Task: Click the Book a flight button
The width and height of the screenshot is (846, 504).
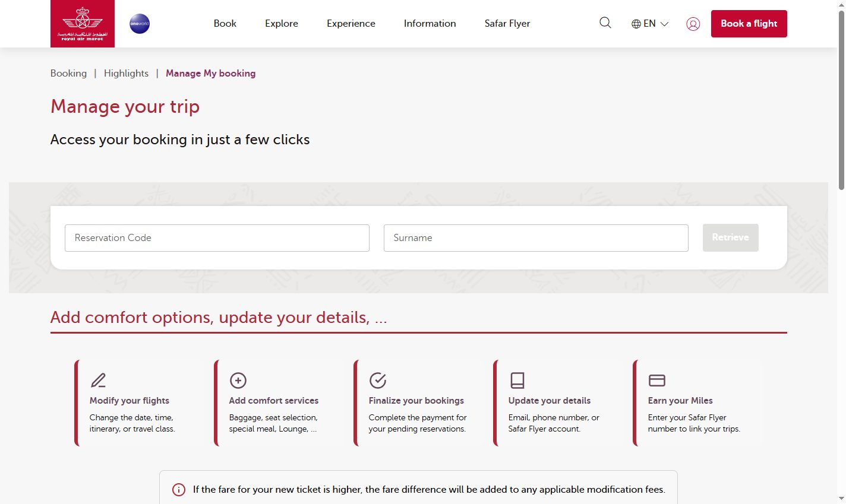Action: (749, 24)
